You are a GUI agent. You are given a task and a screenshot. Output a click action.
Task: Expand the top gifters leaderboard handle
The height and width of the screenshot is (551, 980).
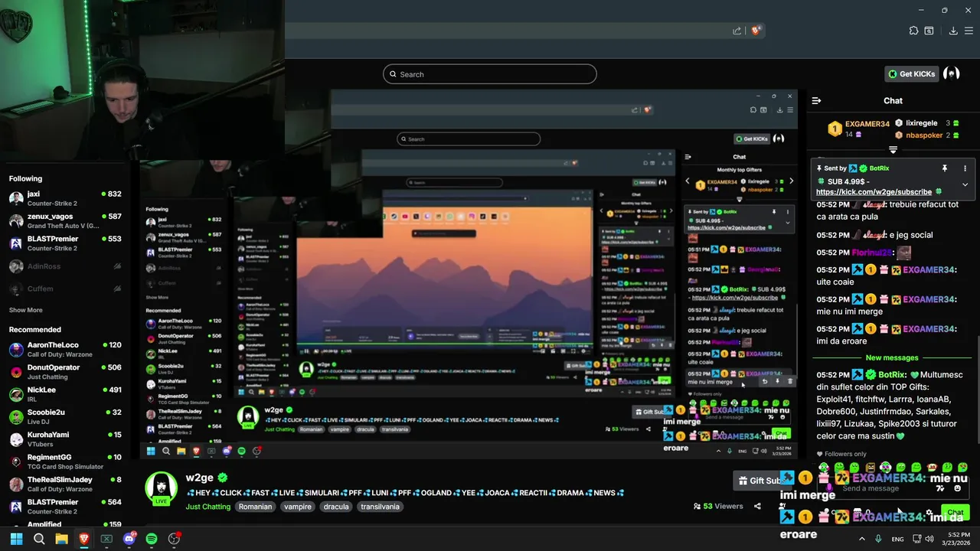[893, 150]
